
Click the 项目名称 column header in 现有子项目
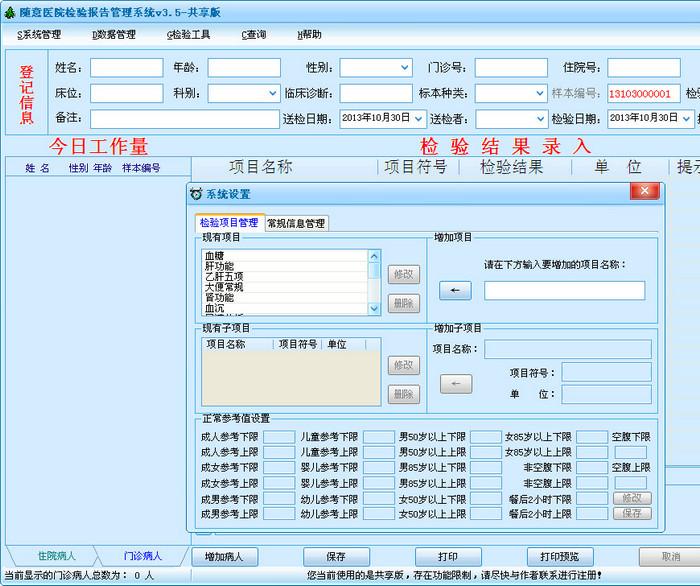[238, 344]
